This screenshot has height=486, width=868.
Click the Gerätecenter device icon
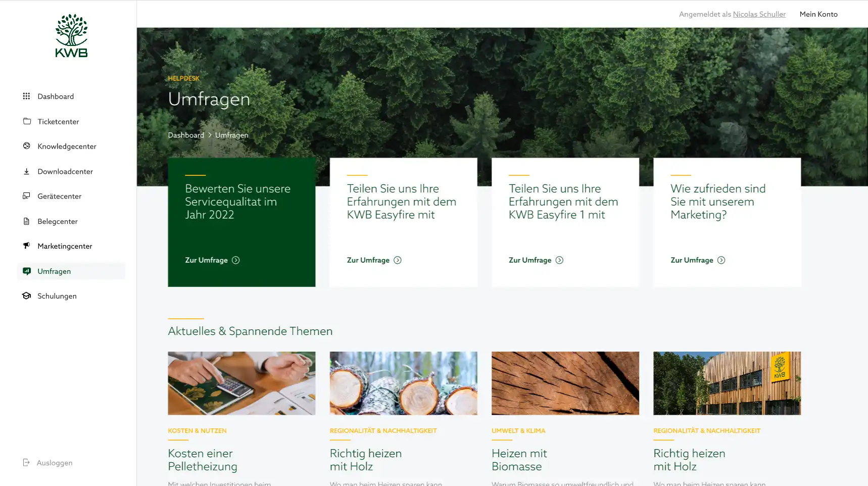(27, 196)
